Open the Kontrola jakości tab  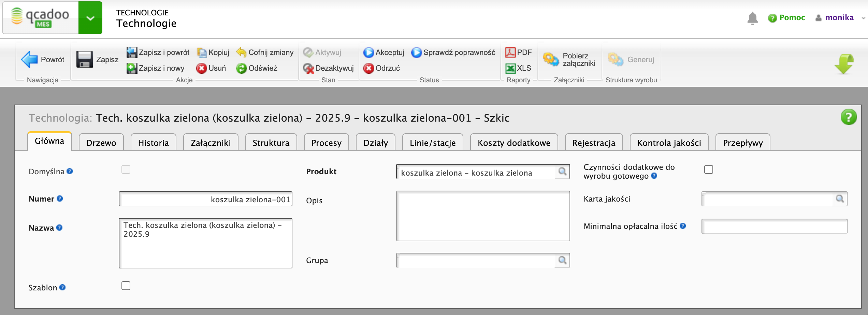669,143
